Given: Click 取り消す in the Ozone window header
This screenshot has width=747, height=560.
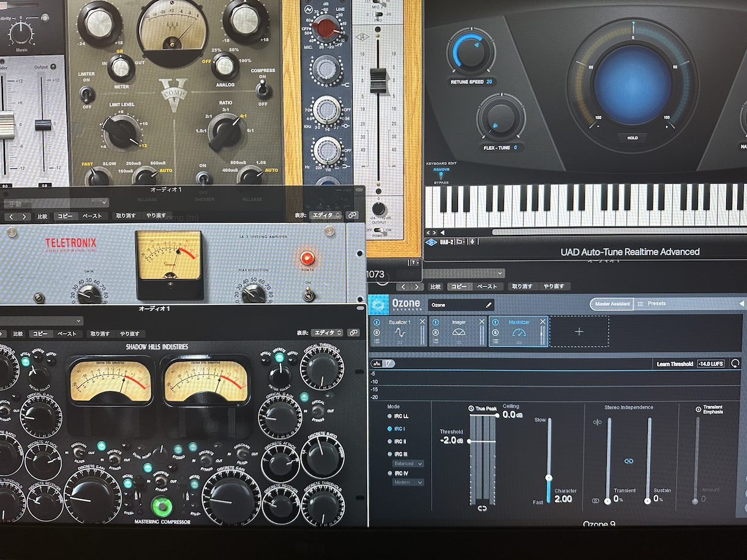Looking at the screenshot, I should coord(524,286).
